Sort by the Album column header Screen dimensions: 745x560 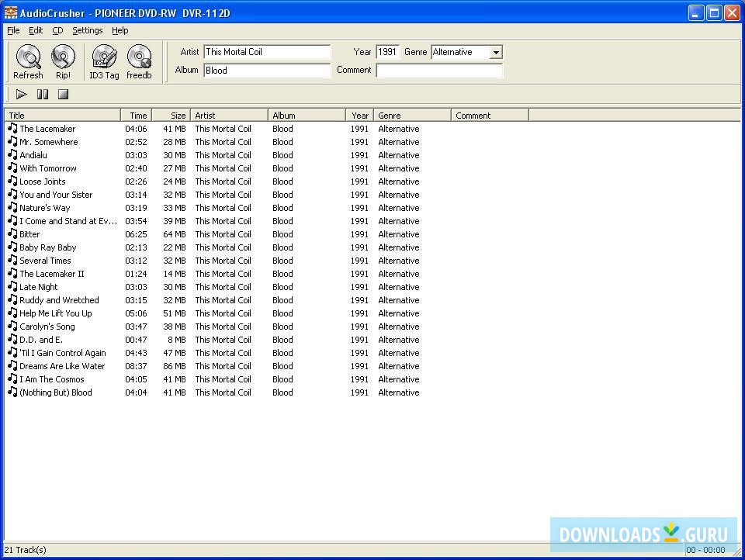point(307,115)
